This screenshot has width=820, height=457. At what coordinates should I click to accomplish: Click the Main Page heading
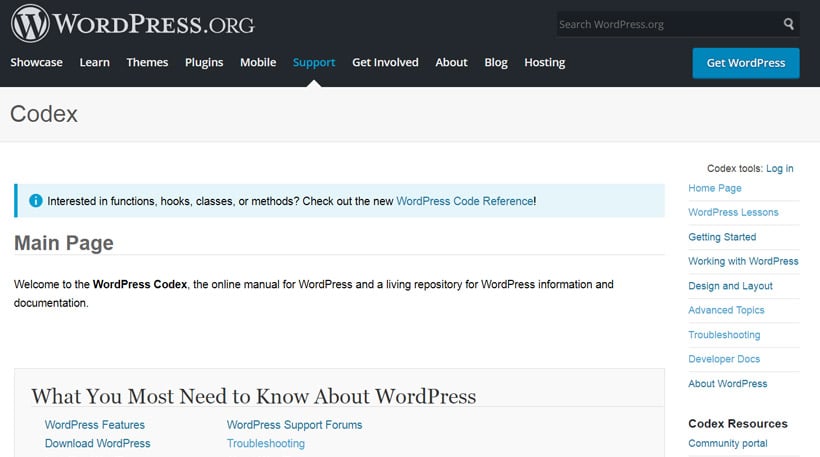point(64,243)
